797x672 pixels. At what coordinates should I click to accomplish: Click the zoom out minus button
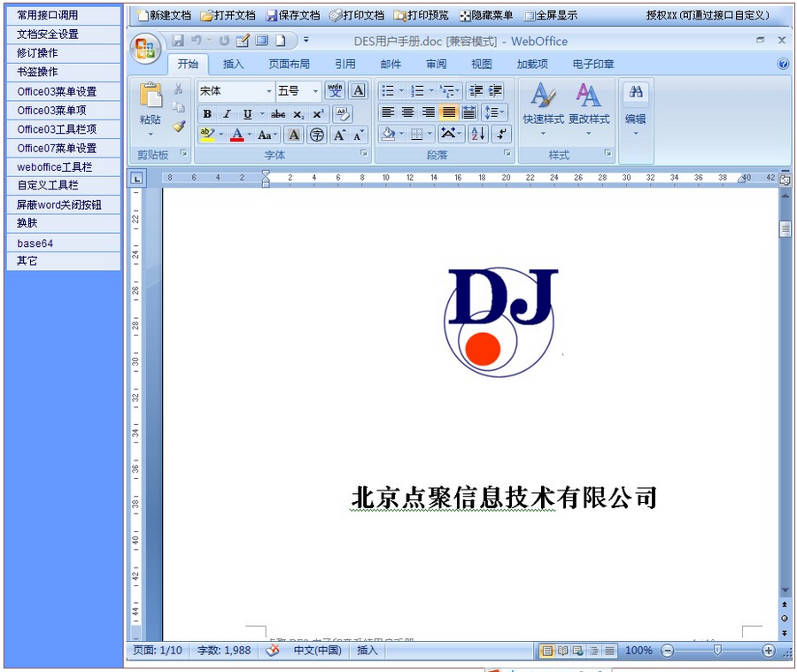pyautogui.click(x=668, y=650)
